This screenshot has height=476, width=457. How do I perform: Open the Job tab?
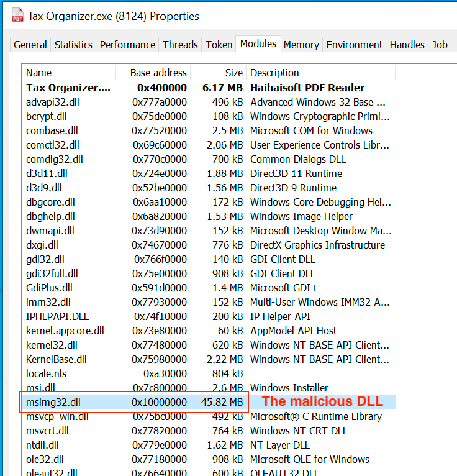click(440, 45)
